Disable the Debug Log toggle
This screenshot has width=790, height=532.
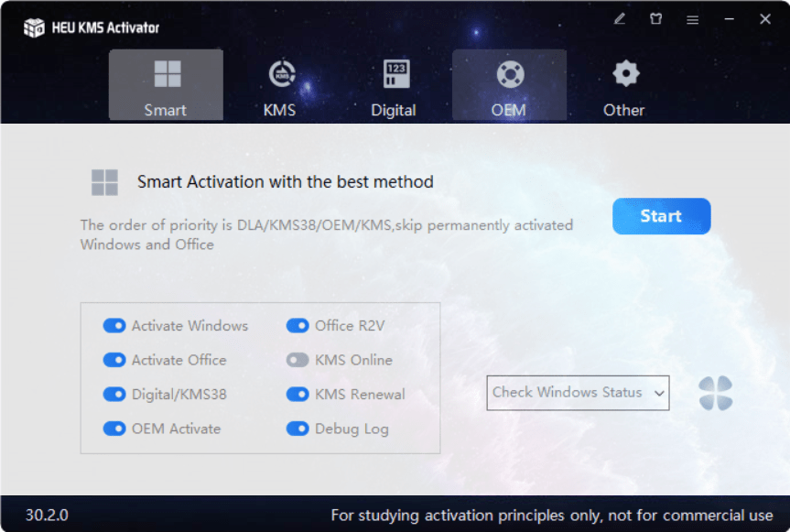[298, 429]
